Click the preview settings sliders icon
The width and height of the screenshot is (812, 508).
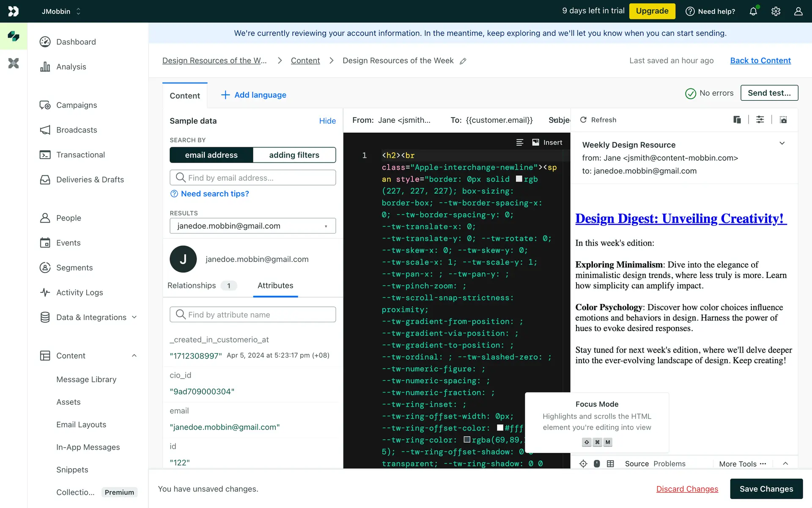760,120
